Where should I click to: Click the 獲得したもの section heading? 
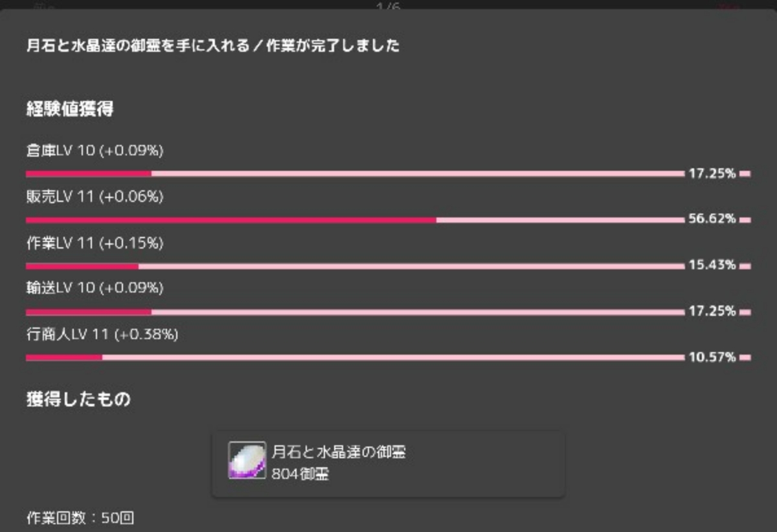pyautogui.click(x=78, y=399)
